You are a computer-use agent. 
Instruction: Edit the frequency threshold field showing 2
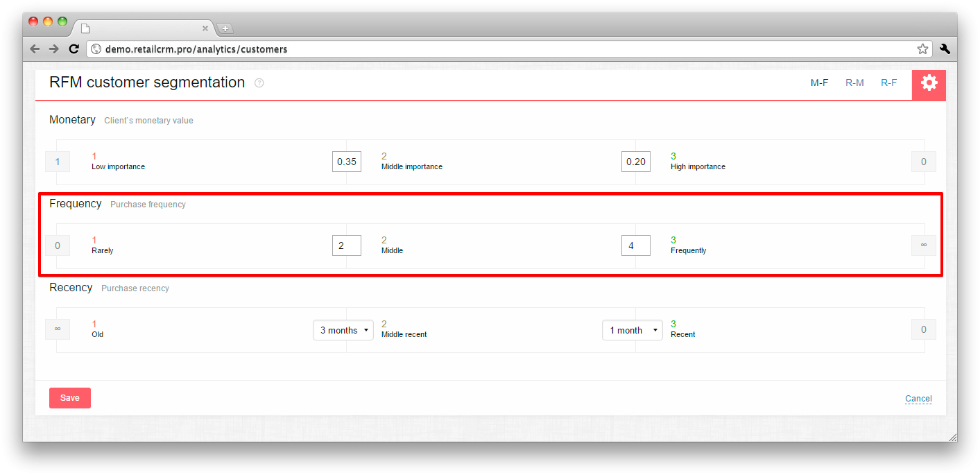pos(347,245)
